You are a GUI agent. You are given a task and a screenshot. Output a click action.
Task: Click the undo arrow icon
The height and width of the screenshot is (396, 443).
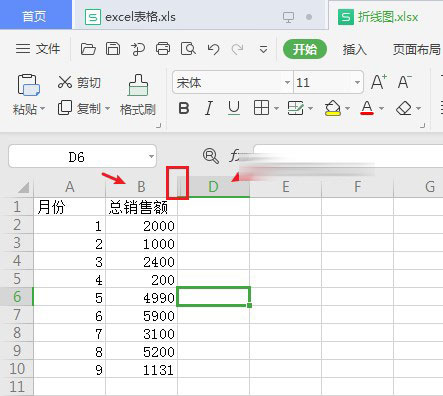point(213,49)
